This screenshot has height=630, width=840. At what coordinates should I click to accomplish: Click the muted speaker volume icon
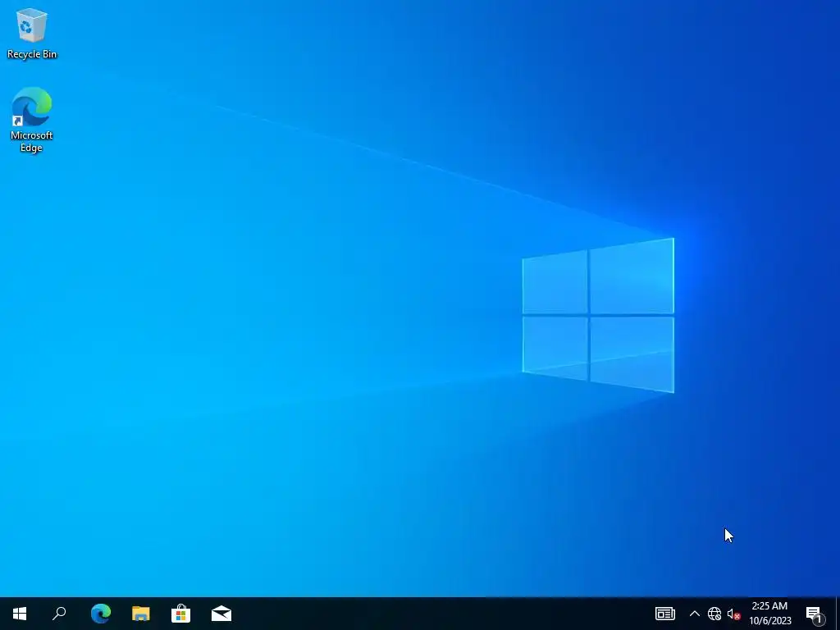(733, 614)
